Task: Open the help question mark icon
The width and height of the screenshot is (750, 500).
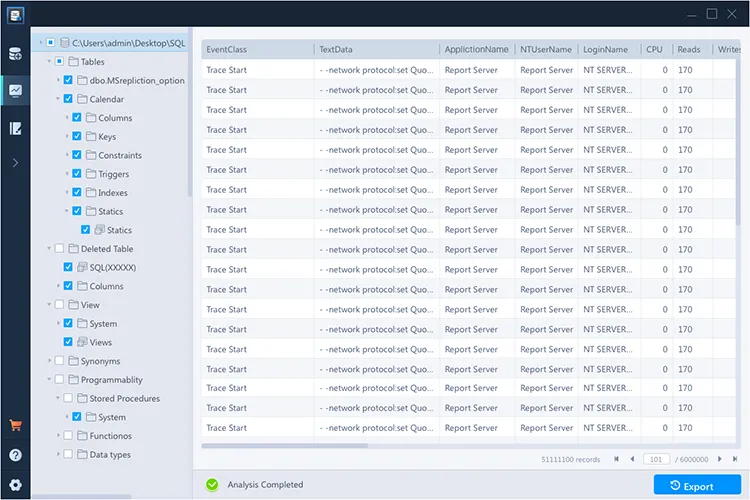Action: (x=15, y=455)
